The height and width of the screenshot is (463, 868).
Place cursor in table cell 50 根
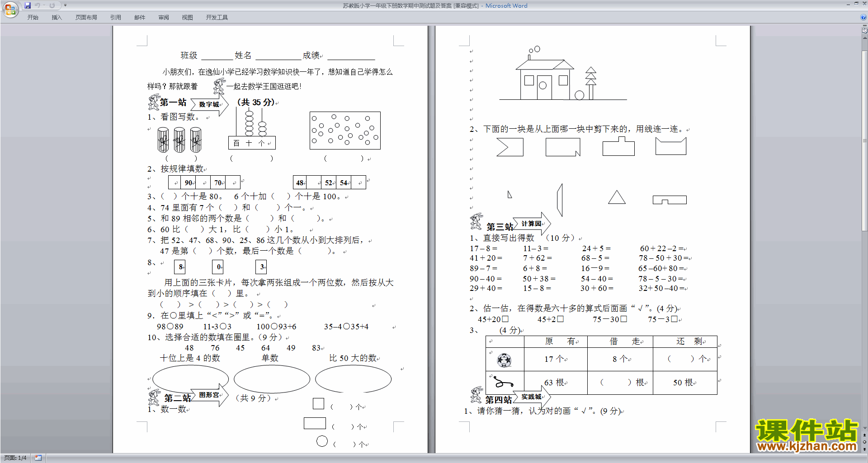coord(685,383)
